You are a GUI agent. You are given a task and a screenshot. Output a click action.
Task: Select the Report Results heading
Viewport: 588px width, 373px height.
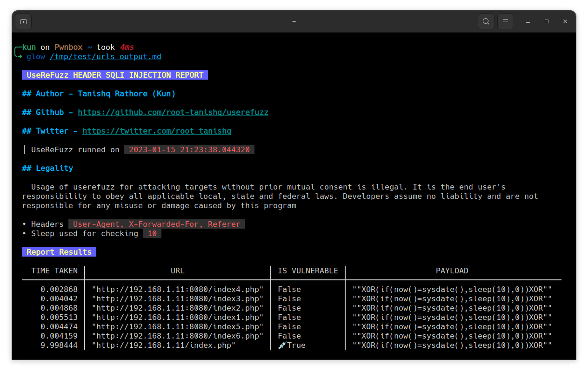click(59, 252)
